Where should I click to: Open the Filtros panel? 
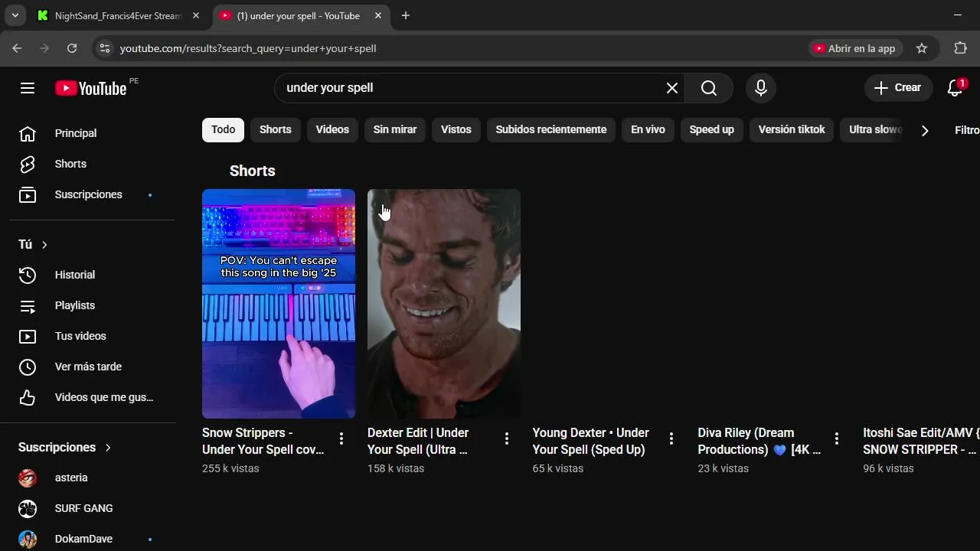[966, 130]
